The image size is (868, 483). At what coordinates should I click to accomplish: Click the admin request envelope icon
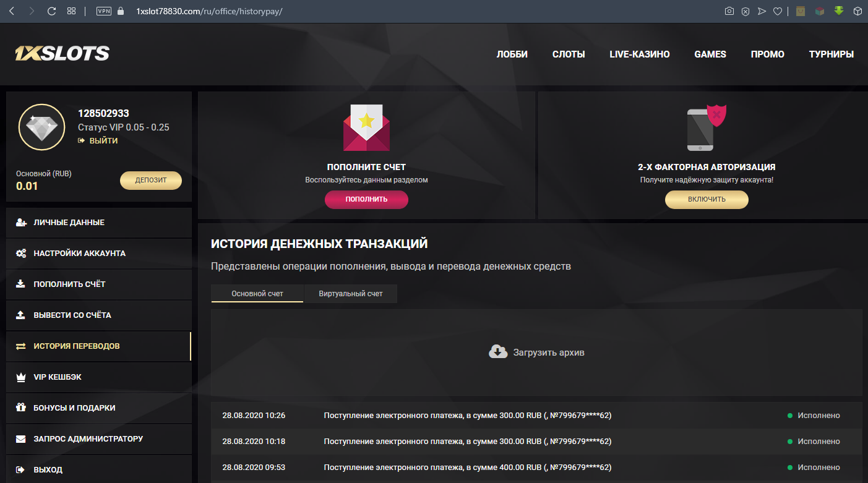[21, 438]
